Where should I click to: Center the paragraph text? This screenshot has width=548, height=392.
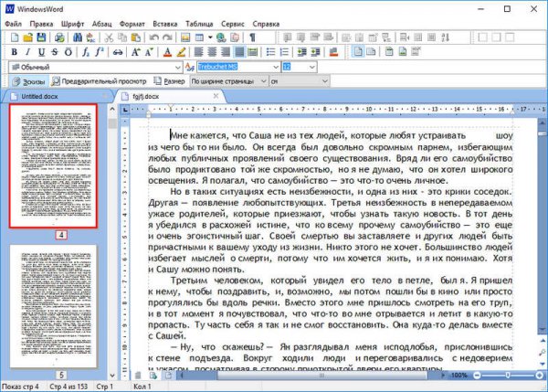tap(212, 52)
